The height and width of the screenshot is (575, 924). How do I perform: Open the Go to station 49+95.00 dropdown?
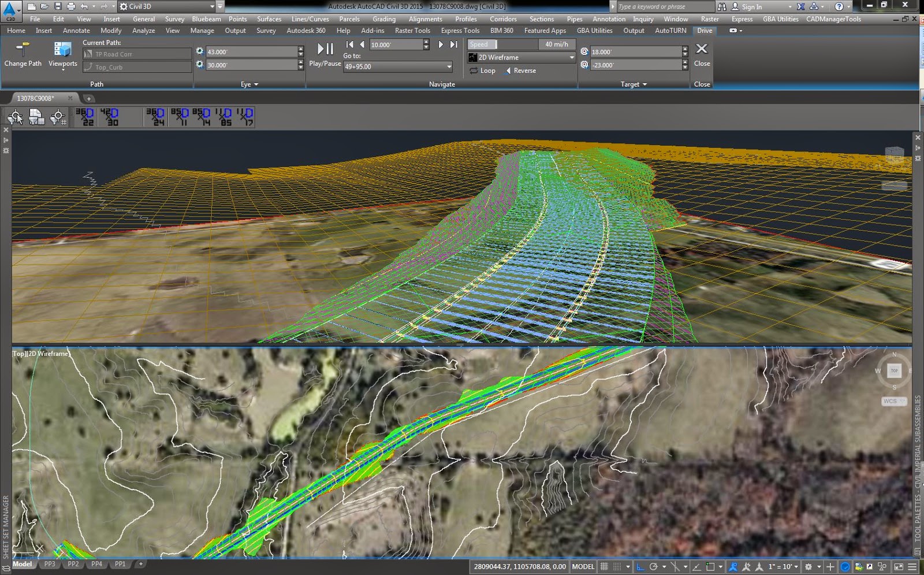398,66
